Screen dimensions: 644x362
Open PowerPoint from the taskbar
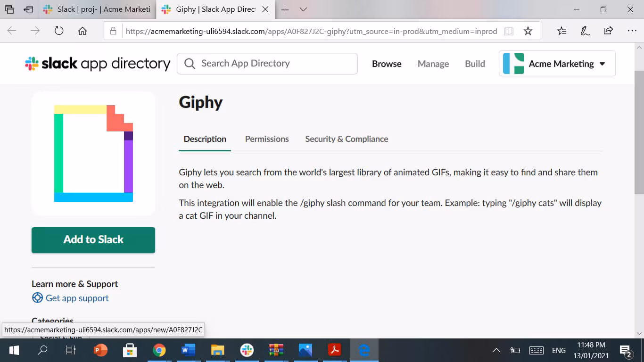100,350
